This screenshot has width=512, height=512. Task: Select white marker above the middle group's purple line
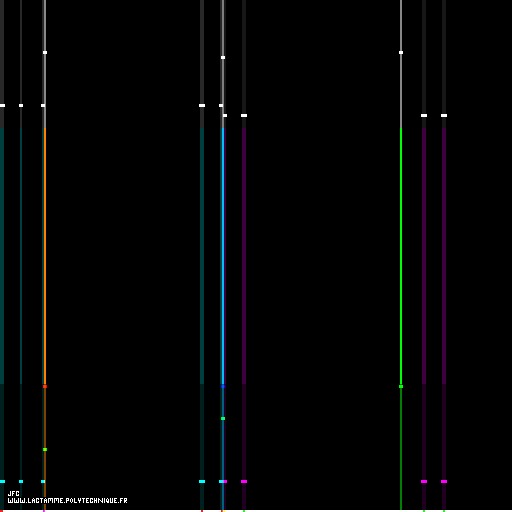(x=244, y=116)
